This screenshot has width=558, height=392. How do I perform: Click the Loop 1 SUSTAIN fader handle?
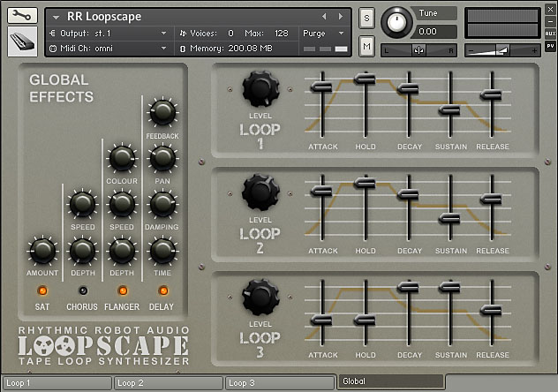[x=449, y=109]
